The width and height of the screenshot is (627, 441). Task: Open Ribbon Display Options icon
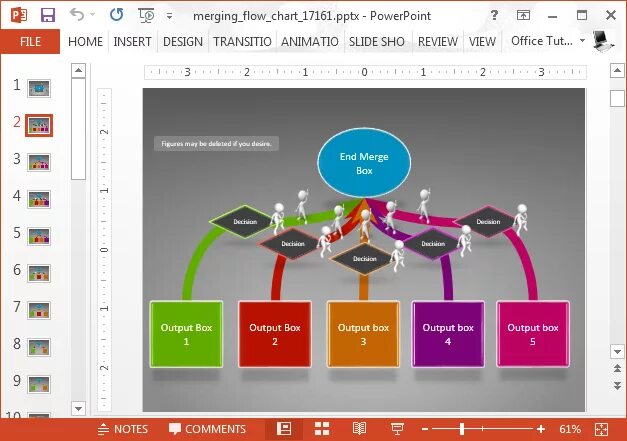click(x=523, y=15)
